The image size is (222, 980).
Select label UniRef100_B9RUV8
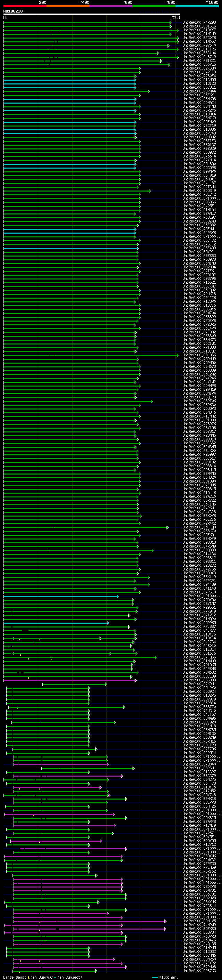199,899
